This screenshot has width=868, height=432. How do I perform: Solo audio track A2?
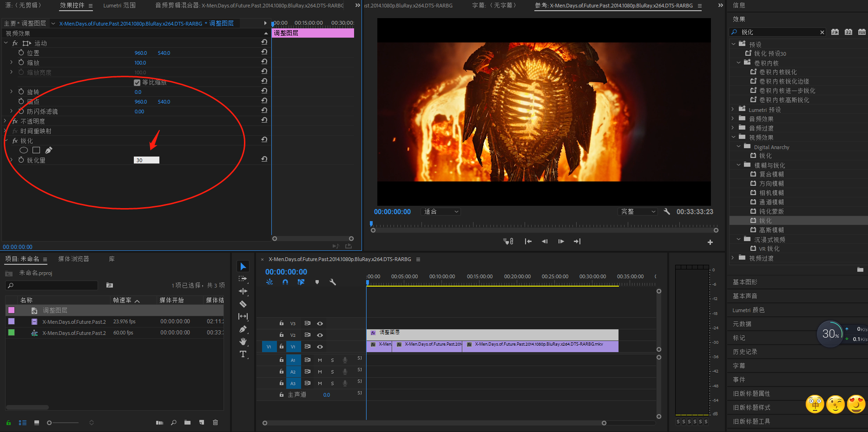pos(332,372)
